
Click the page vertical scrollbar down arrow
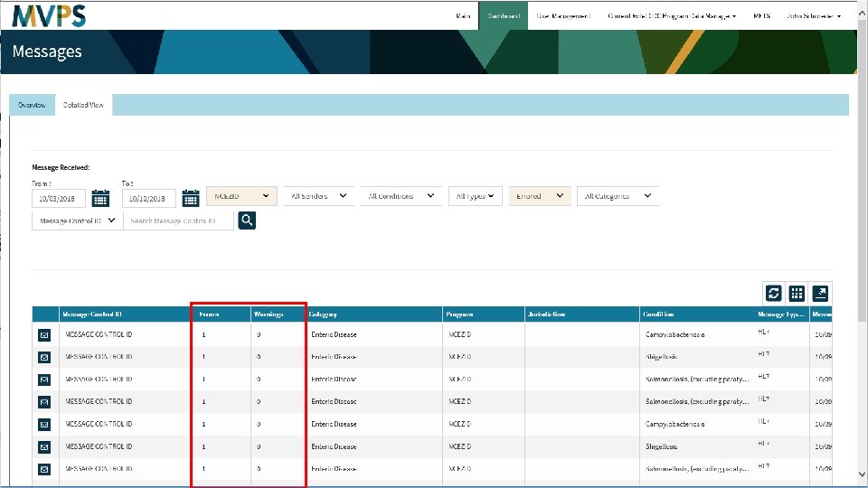(x=862, y=474)
